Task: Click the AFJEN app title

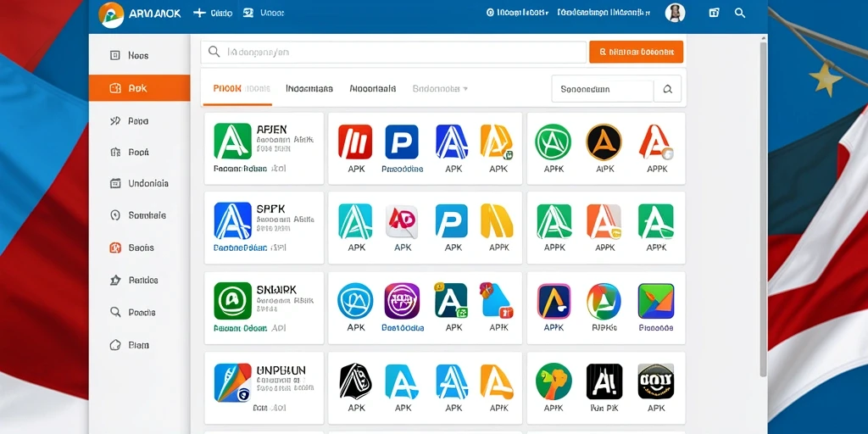Action: point(272,129)
